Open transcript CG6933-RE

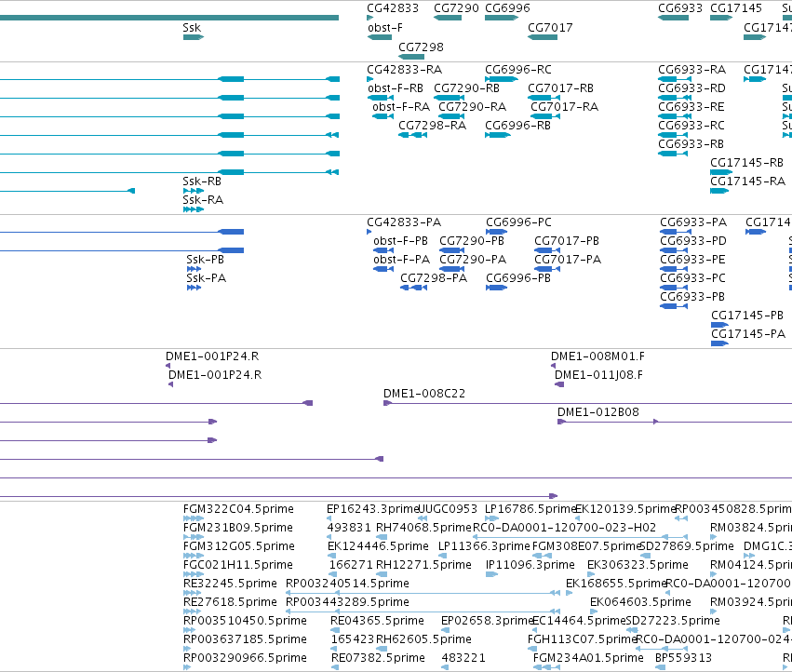tap(691, 107)
